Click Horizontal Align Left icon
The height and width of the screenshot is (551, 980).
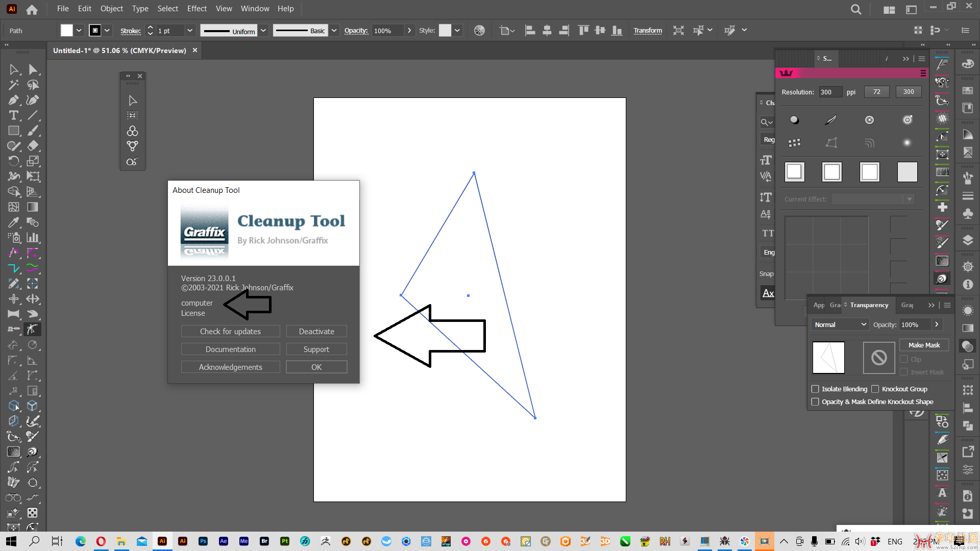coord(530,31)
